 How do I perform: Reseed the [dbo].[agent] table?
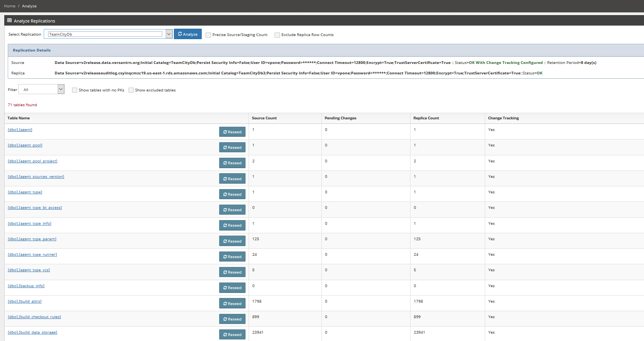click(232, 132)
